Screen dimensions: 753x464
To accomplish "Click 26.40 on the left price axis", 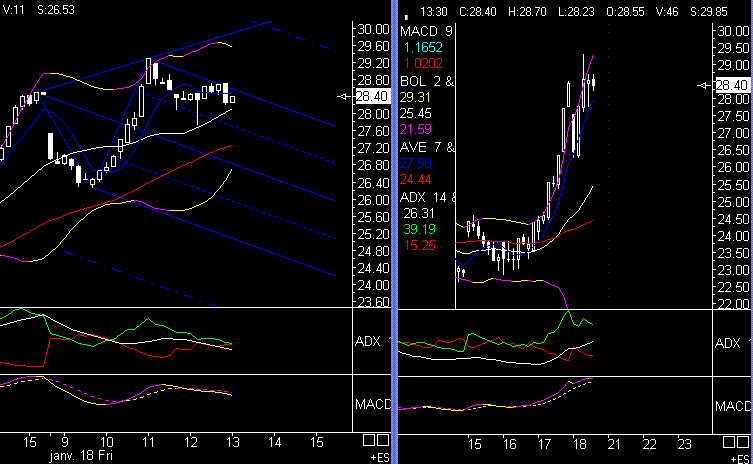I will pyautogui.click(x=374, y=183).
